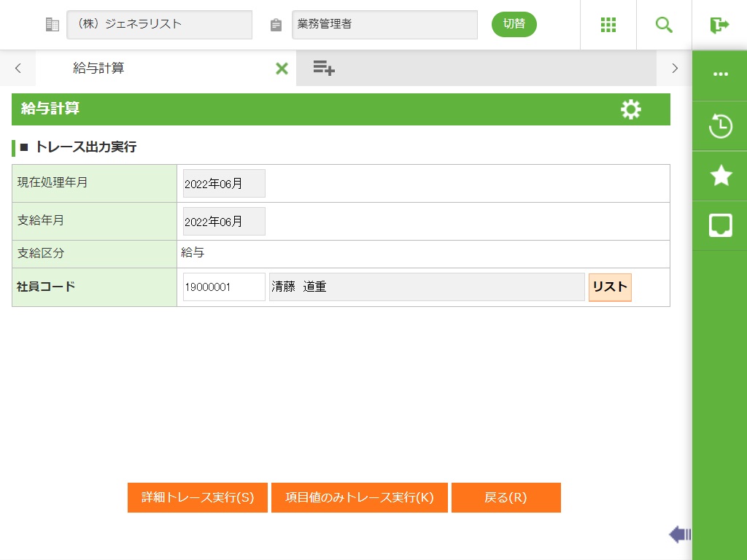Click the search magnifier icon
This screenshot has width=747, height=560.
tap(664, 25)
